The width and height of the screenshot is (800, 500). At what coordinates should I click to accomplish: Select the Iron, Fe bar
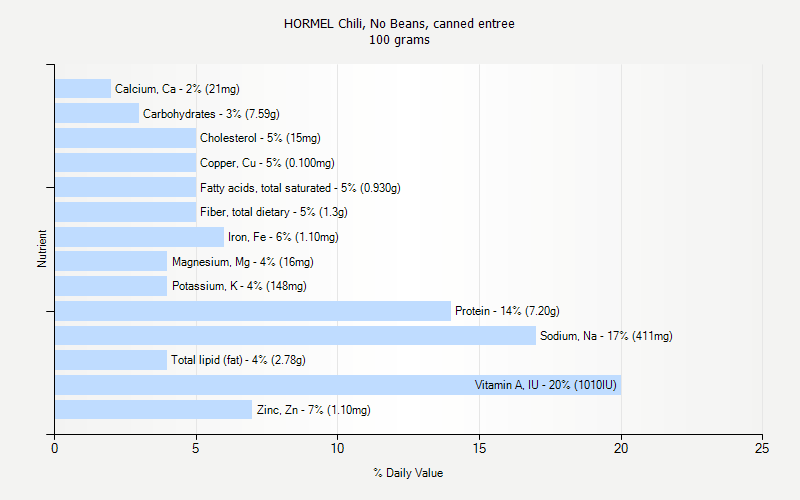[139, 237]
